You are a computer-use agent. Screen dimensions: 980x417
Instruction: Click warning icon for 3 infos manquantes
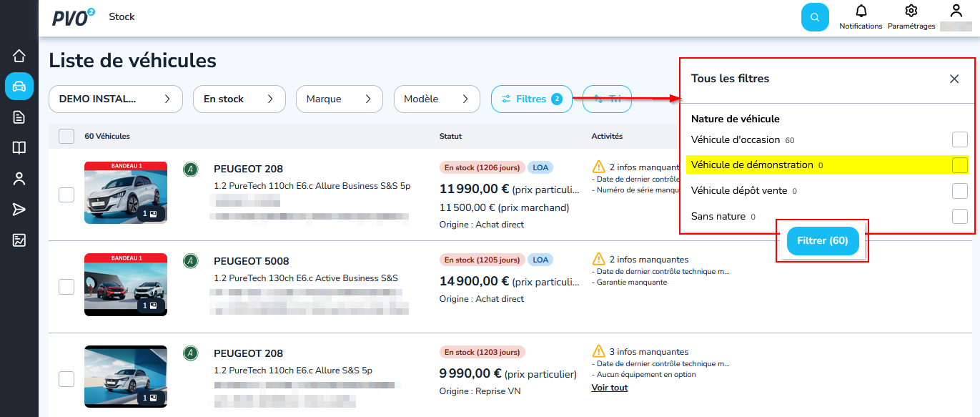click(599, 351)
